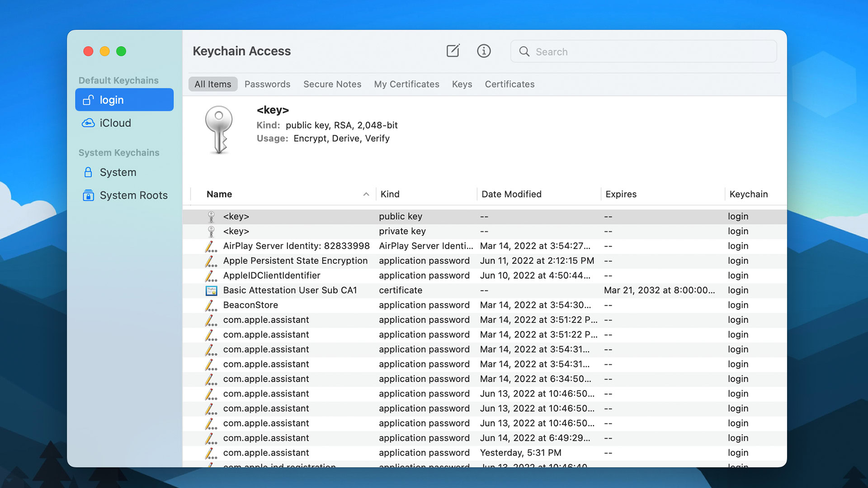Select the System keychain in sidebar
The image size is (868, 488).
[x=118, y=172]
